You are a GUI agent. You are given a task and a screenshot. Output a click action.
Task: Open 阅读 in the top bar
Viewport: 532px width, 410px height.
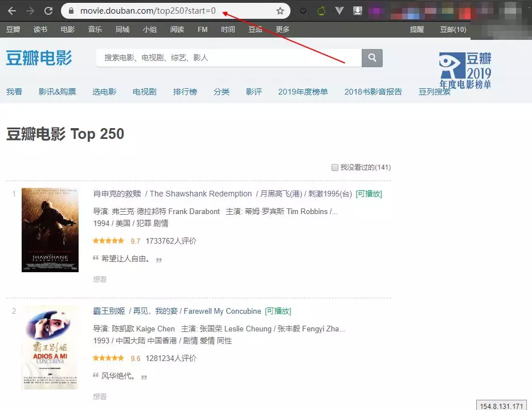tap(177, 30)
